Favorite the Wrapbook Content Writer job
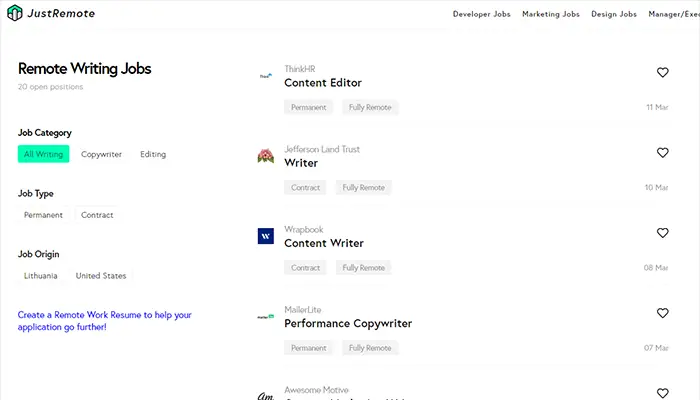700x400 pixels. click(x=662, y=233)
